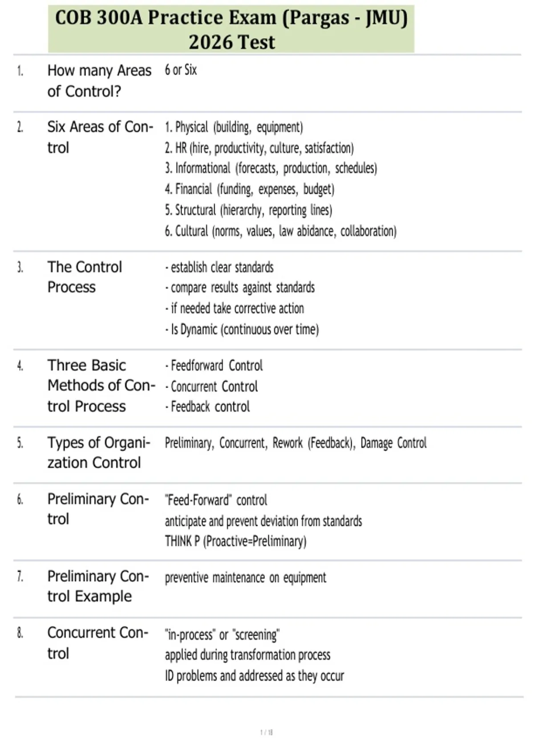Viewport: 534px width, 756px height.
Task: Click the THINK P (Proactive=Preliminary) line
Action: point(235,541)
